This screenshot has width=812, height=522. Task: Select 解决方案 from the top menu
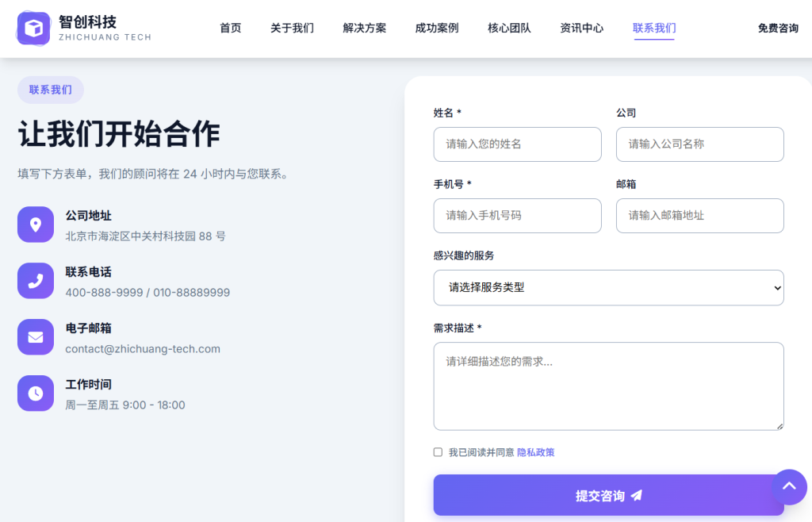click(x=365, y=29)
